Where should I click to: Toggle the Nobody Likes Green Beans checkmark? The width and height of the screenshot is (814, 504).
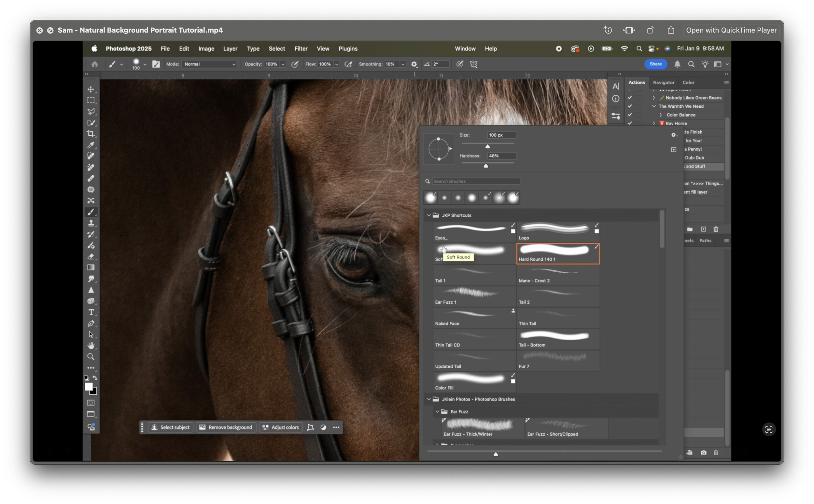(630, 98)
